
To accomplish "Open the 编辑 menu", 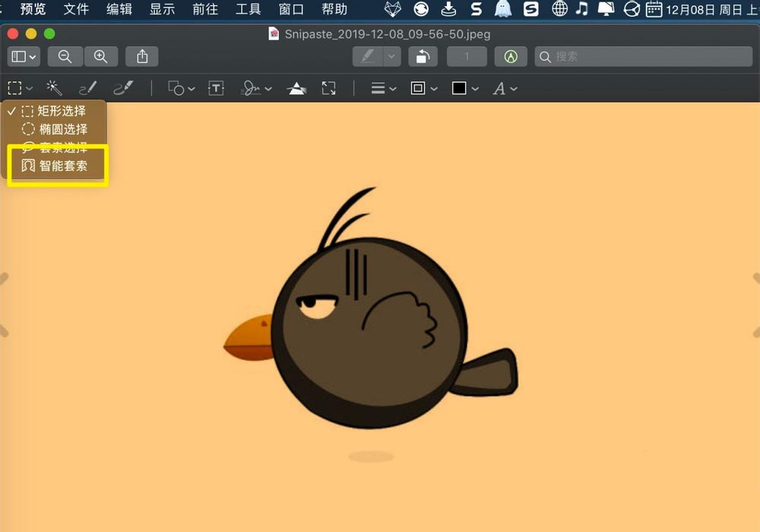I will tap(119, 8).
